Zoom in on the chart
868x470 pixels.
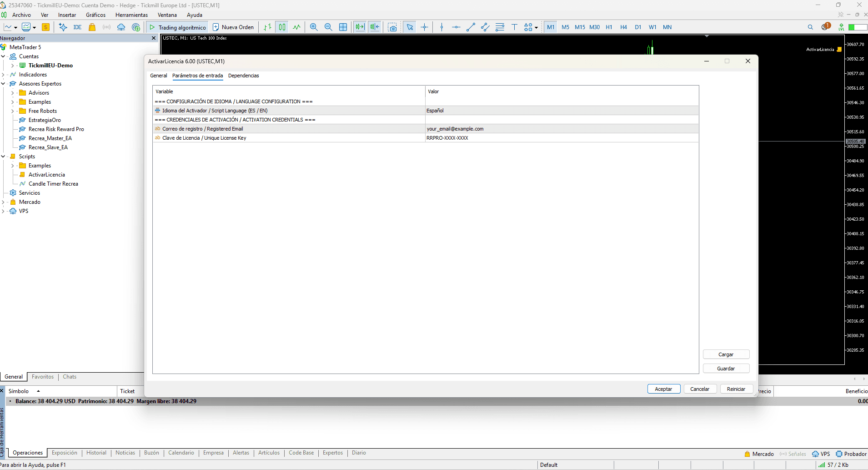click(314, 27)
